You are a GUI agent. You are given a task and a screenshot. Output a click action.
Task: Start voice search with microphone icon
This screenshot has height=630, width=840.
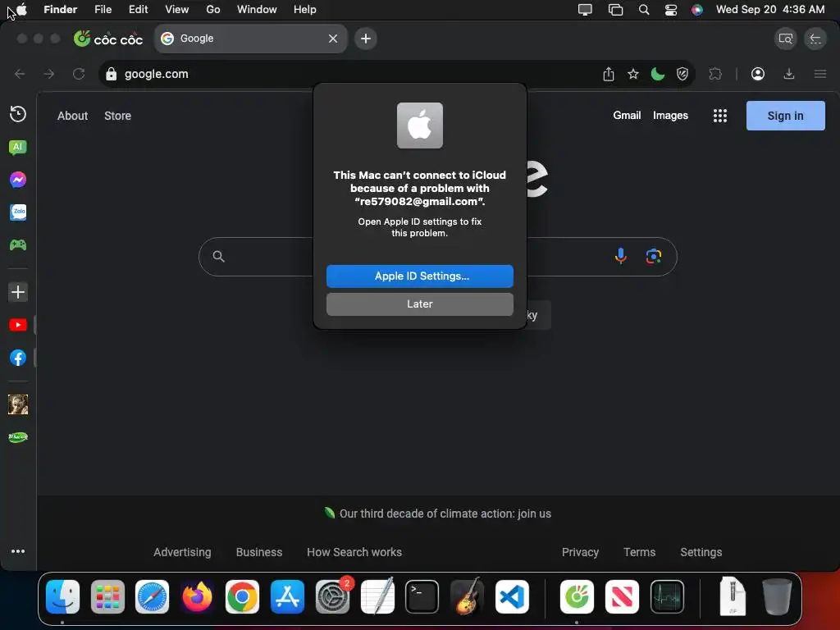pos(620,256)
